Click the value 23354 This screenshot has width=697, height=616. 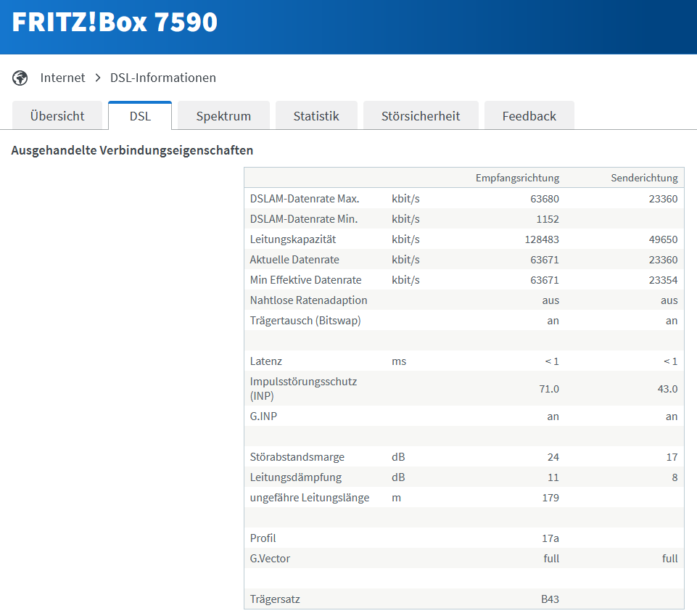coord(663,280)
